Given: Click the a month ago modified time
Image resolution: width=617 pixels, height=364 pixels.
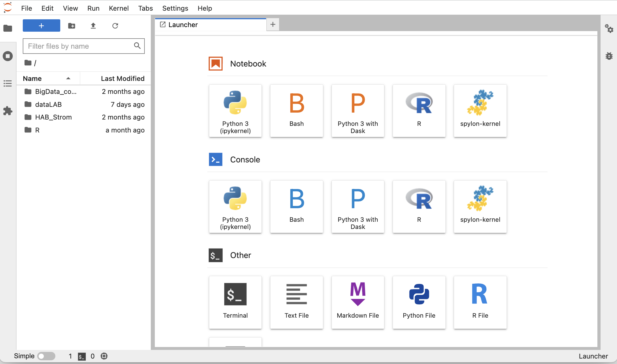Looking at the screenshot, I should pos(125,130).
